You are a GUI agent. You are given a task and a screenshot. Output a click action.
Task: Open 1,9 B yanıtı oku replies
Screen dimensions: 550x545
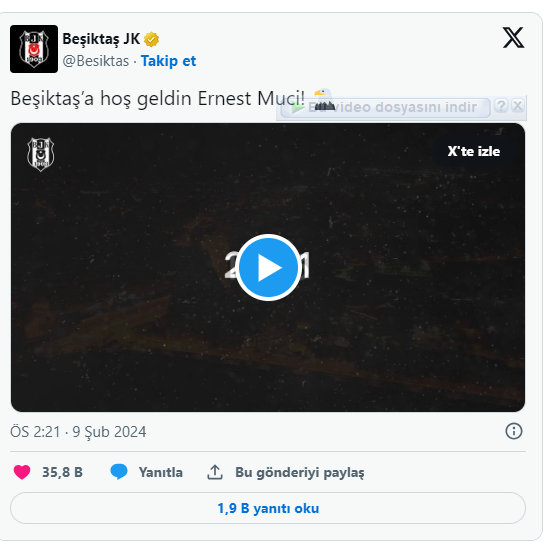click(268, 508)
